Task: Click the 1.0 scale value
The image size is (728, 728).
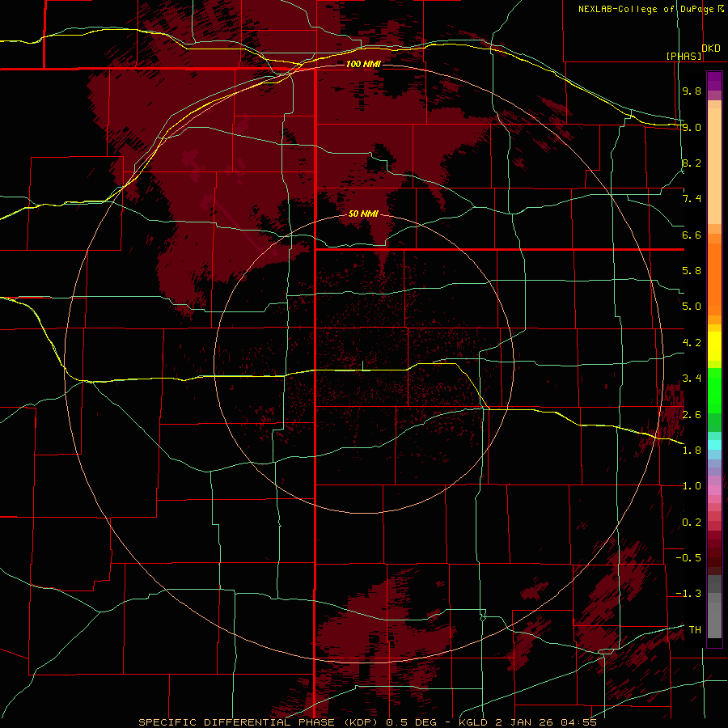Action: (692, 486)
